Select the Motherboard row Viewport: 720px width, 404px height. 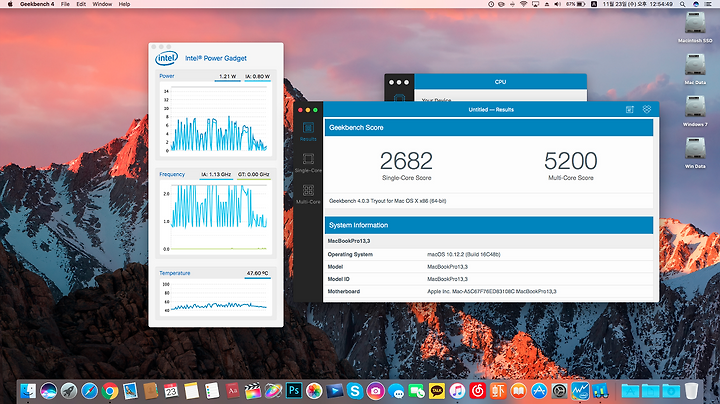tap(489, 292)
